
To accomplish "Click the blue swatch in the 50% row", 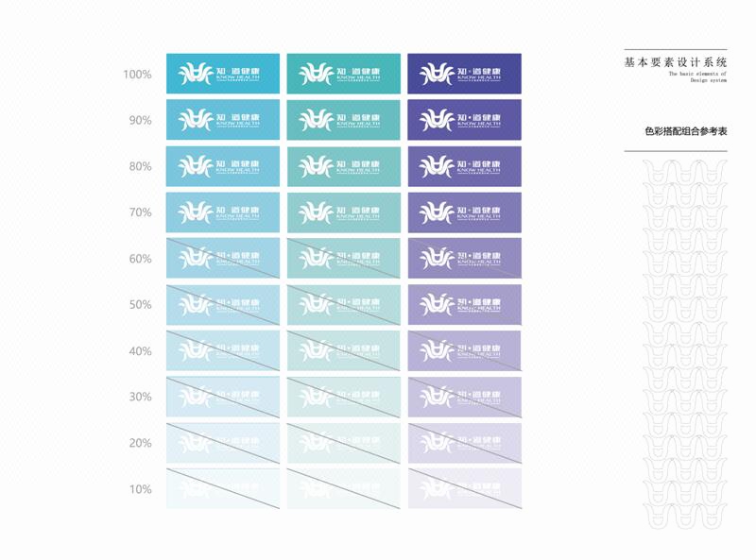I will (x=223, y=304).
